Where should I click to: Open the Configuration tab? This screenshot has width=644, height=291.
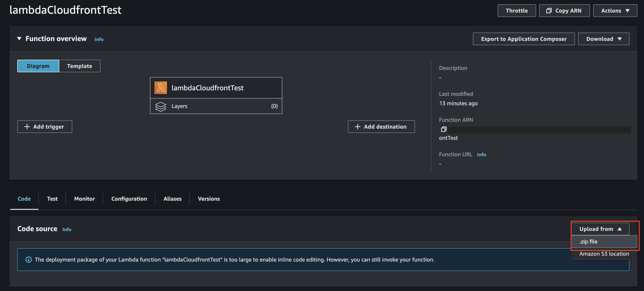point(129,199)
